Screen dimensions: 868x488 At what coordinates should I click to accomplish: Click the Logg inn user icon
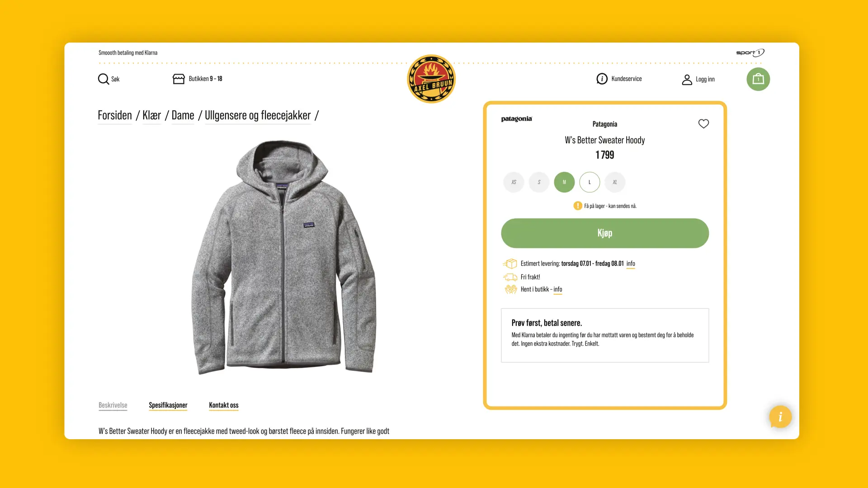coord(687,80)
